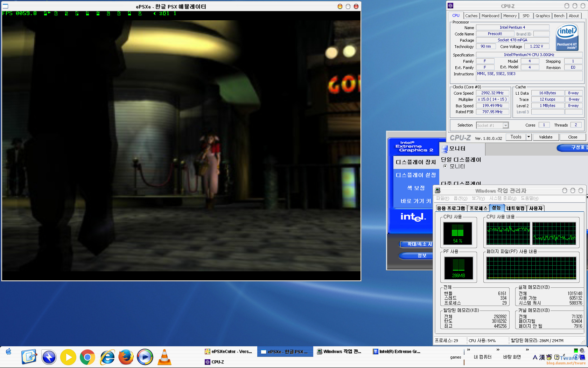Image resolution: width=588 pixels, height=368 pixels.
Task: Click the monitor icon in Intel Graphics panel
Action: point(444,149)
